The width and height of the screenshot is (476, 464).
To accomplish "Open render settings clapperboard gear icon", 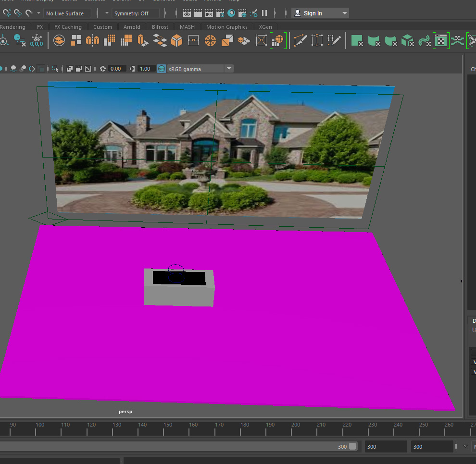I will pyautogui.click(x=220, y=13).
